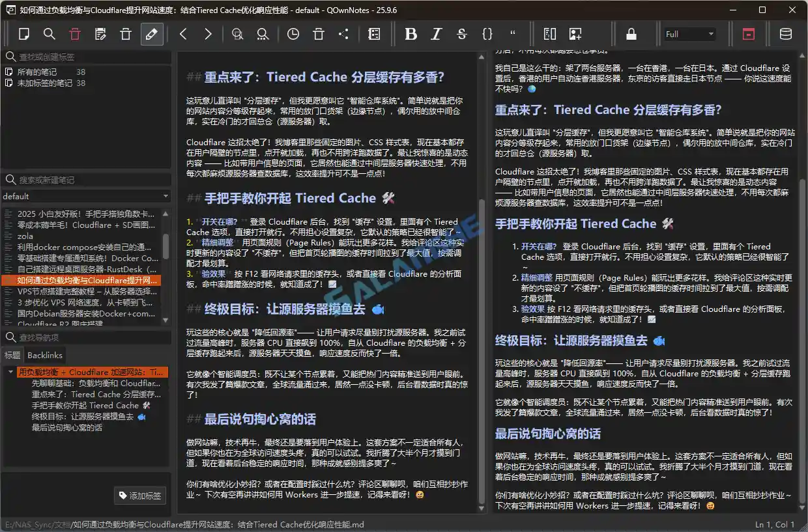This screenshot has width=808, height=532.
Task: Open the note version history icon
Action: (293, 33)
